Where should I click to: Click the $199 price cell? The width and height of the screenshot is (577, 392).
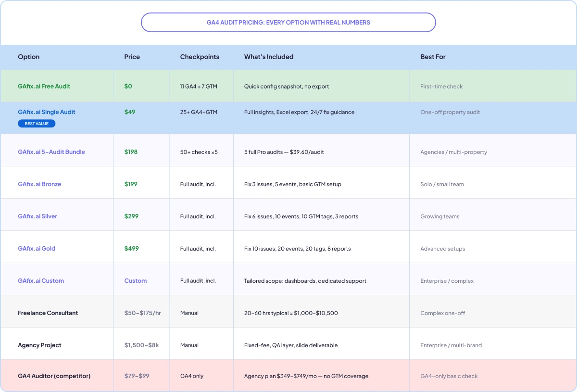pyautogui.click(x=131, y=184)
